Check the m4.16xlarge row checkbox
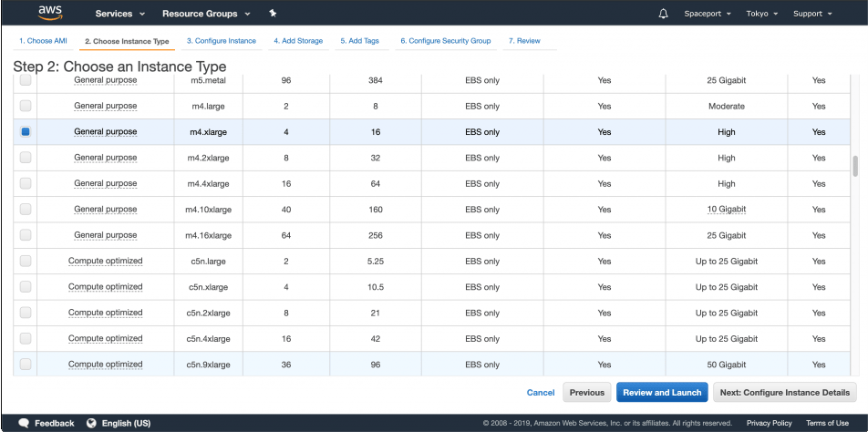 [26, 235]
